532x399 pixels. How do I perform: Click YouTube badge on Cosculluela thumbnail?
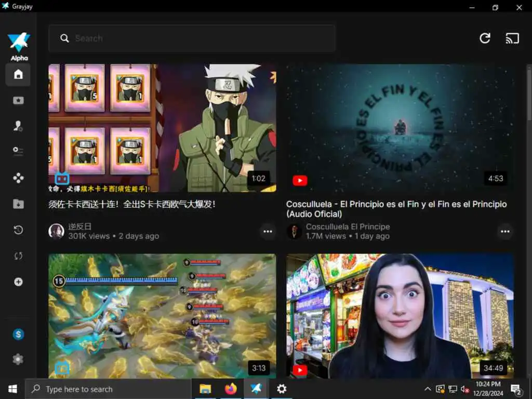click(300, 180)
